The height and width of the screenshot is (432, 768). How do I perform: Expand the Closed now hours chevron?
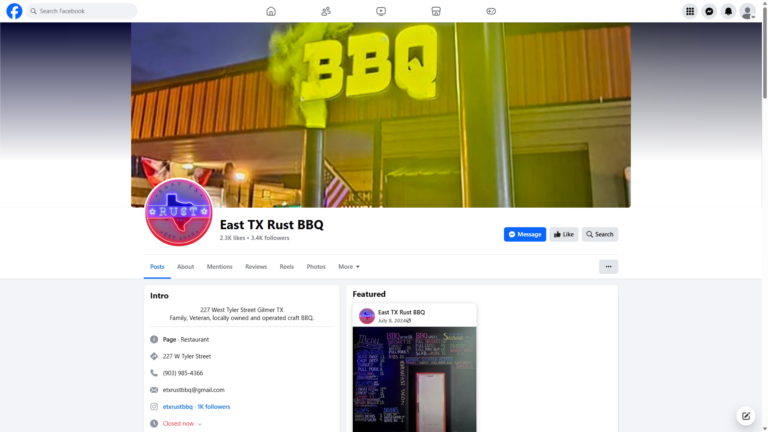200,424
